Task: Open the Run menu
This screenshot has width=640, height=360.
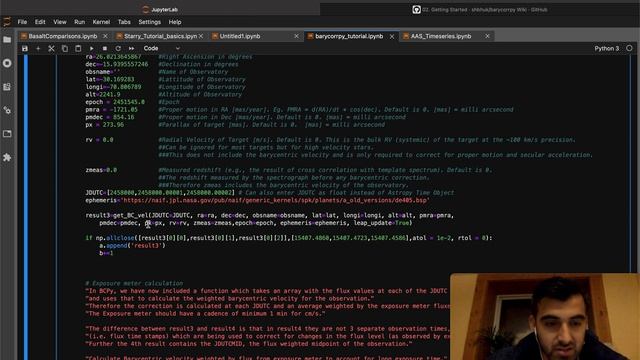Action: pyautogui.click(x=80, y=22)
